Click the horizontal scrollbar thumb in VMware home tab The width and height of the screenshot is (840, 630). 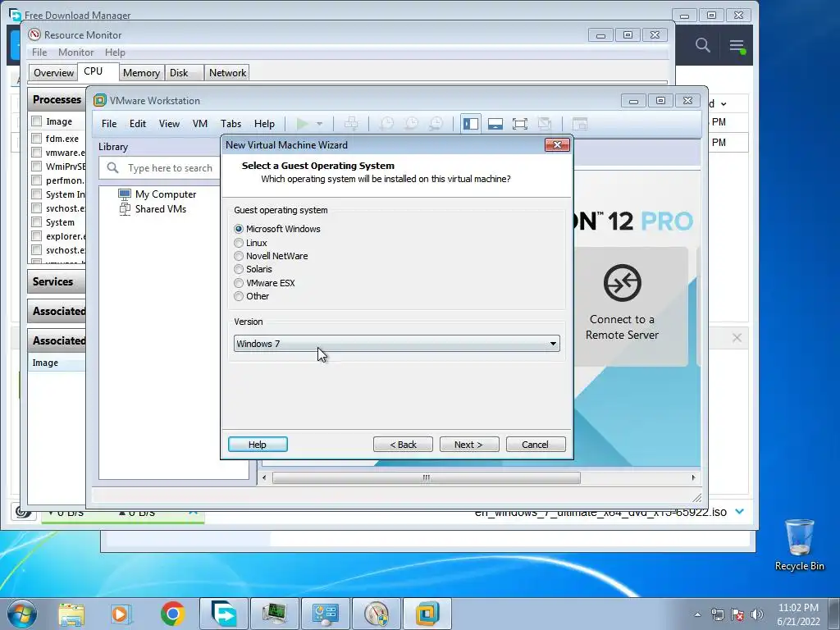pyautogui.click(x=427, y=477)
